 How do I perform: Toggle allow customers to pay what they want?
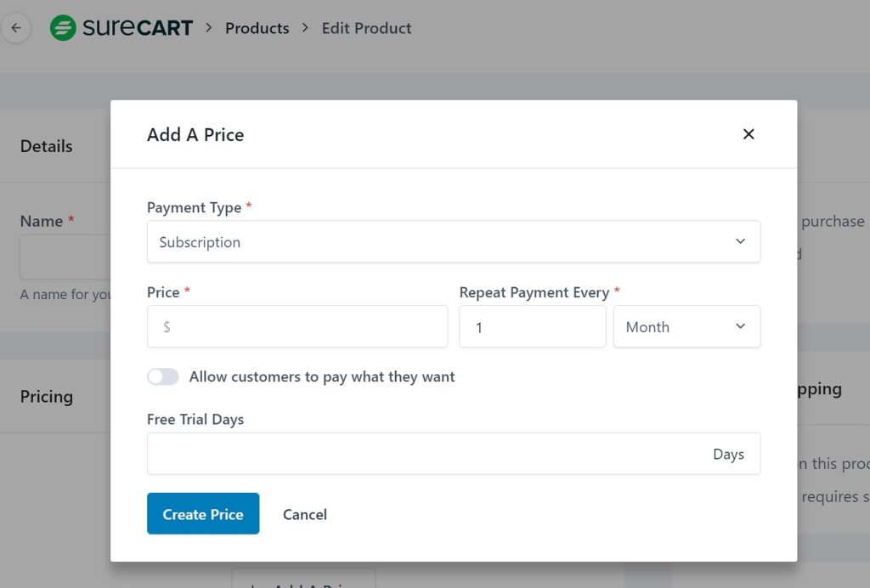coord(162,376)
